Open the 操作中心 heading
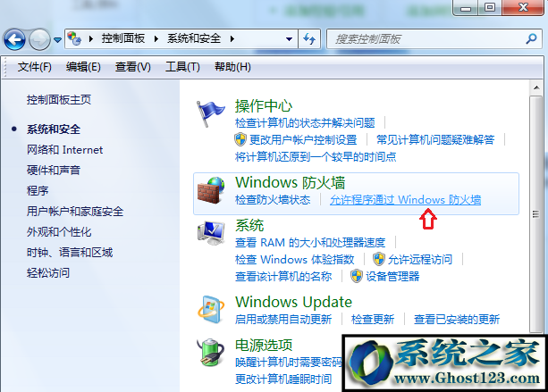This screenshot has width=548, height=392. [x=264, y=106]
